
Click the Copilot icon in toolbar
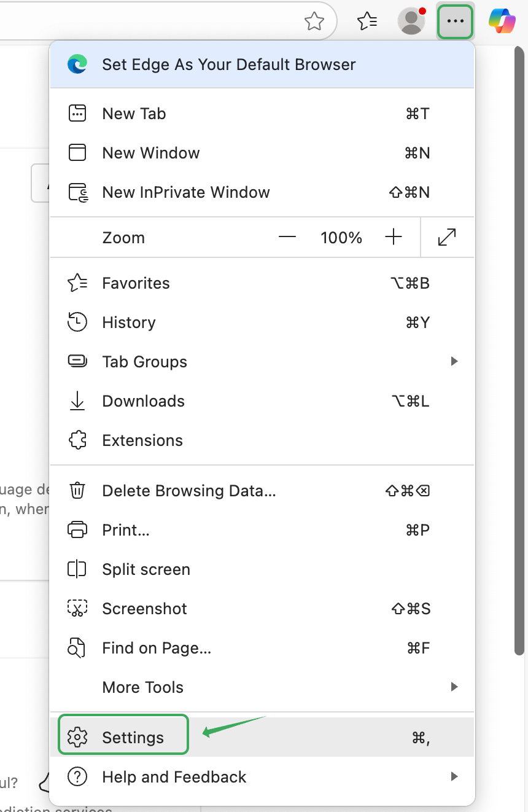(502, 21)
